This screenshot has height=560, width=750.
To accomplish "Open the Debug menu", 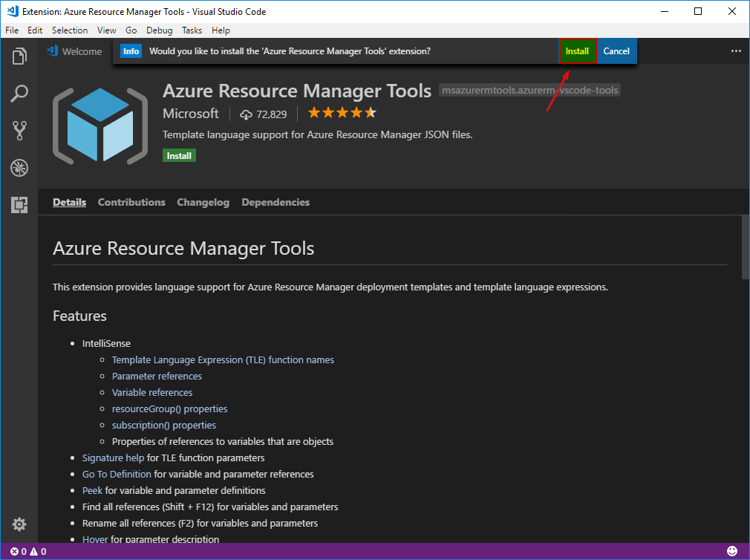I will [159, 30].
